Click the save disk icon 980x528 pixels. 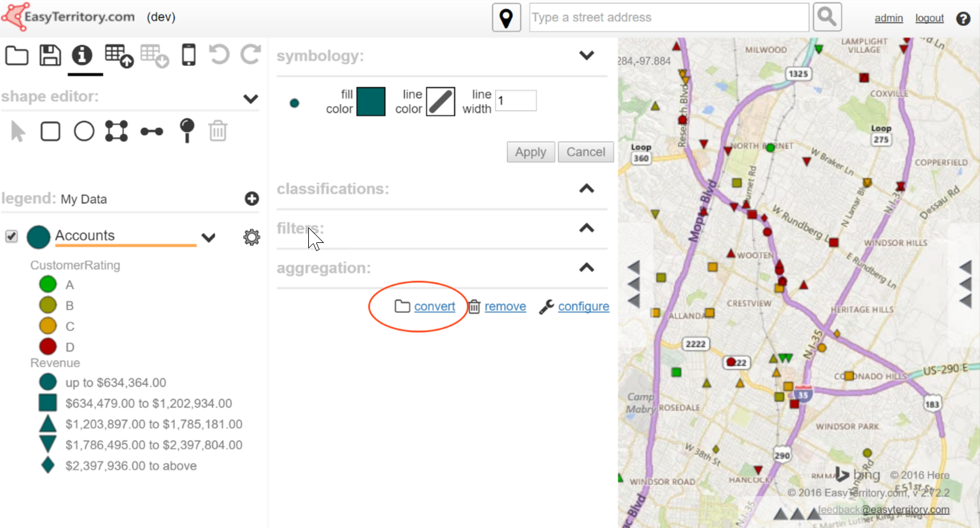[x=50, y=55]
